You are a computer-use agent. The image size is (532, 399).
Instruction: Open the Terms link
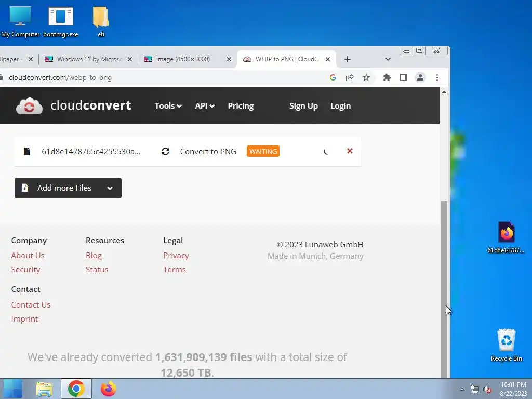pyautogui.click(x=175, y=270)
